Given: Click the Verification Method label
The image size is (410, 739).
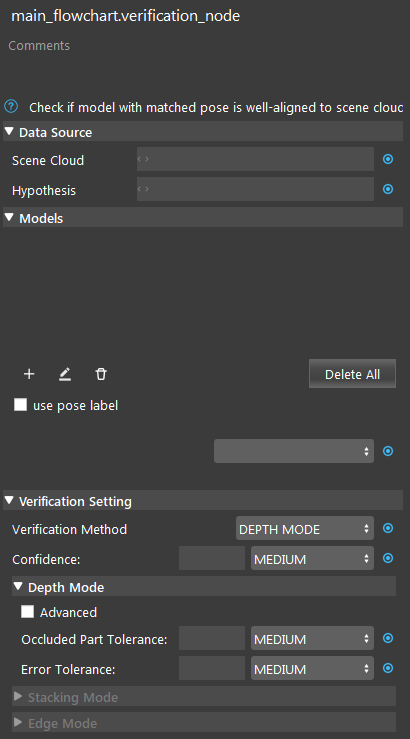Looking at the screenshot, I should tap(69, 529).
